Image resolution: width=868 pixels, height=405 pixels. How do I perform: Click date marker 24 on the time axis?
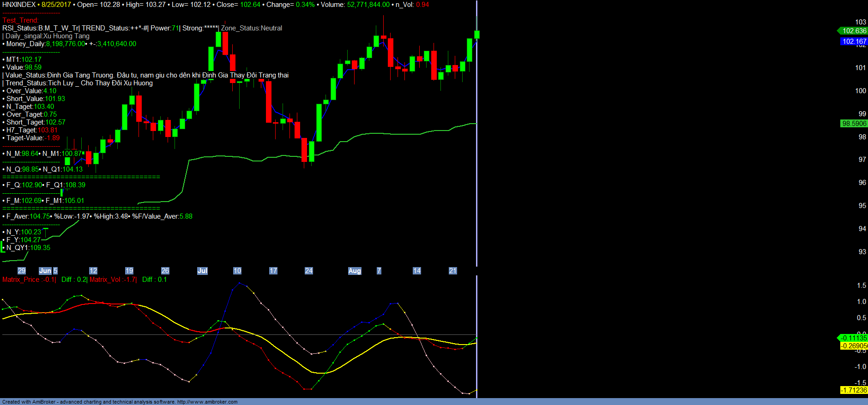click(309, 271)
